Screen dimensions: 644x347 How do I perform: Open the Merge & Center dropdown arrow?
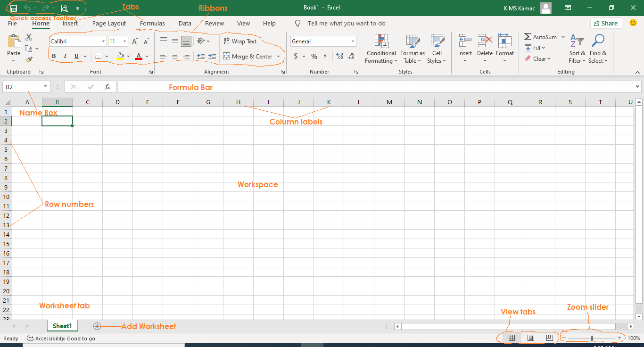pos(279,56)
